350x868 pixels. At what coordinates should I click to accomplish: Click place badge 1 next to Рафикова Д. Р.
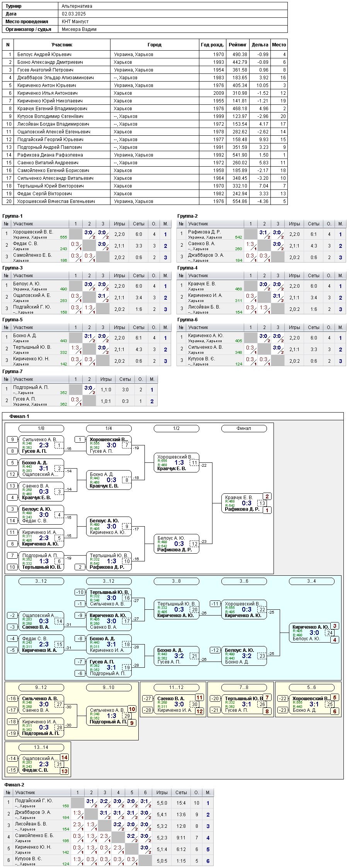pyautogui.click(x=267, y=510)
